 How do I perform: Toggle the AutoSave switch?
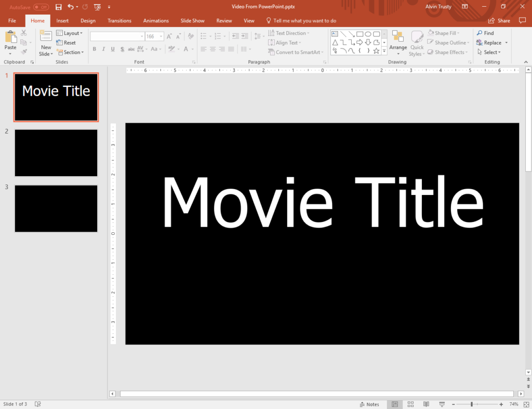point(41,7)
